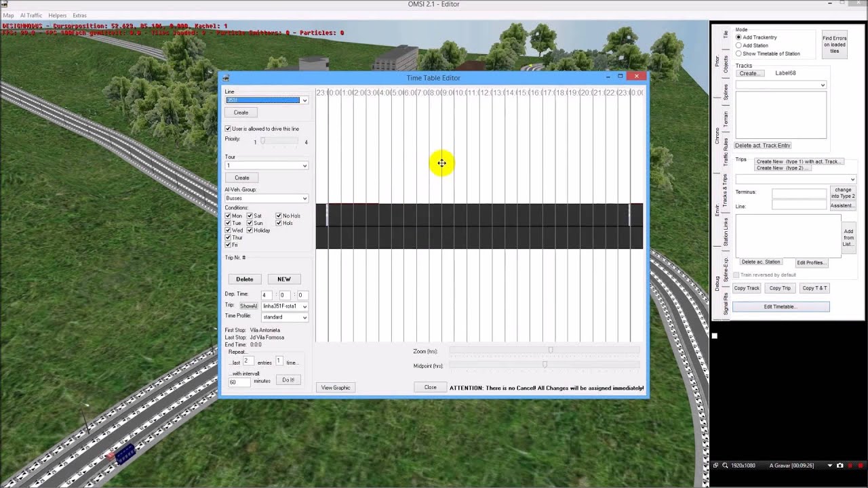Click the View Graphic button

pyautogui.click(x=336, y=388)
